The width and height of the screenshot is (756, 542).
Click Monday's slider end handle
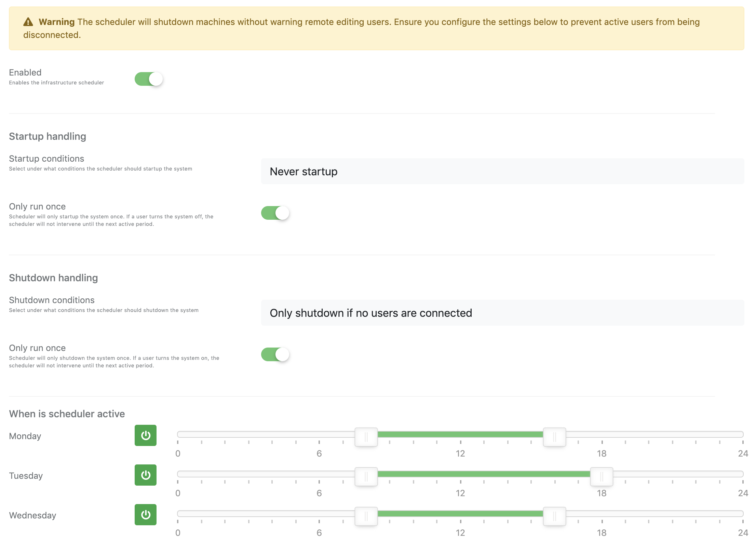point(554,437)
